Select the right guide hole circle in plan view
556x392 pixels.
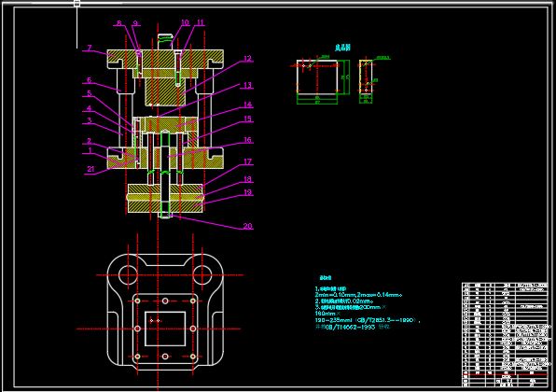[x=202, y=274]
